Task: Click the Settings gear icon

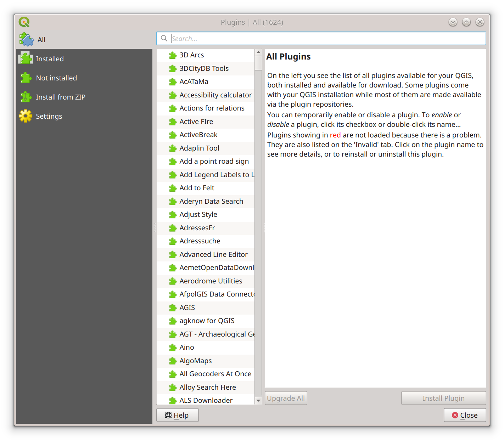Action: point(26,116)
